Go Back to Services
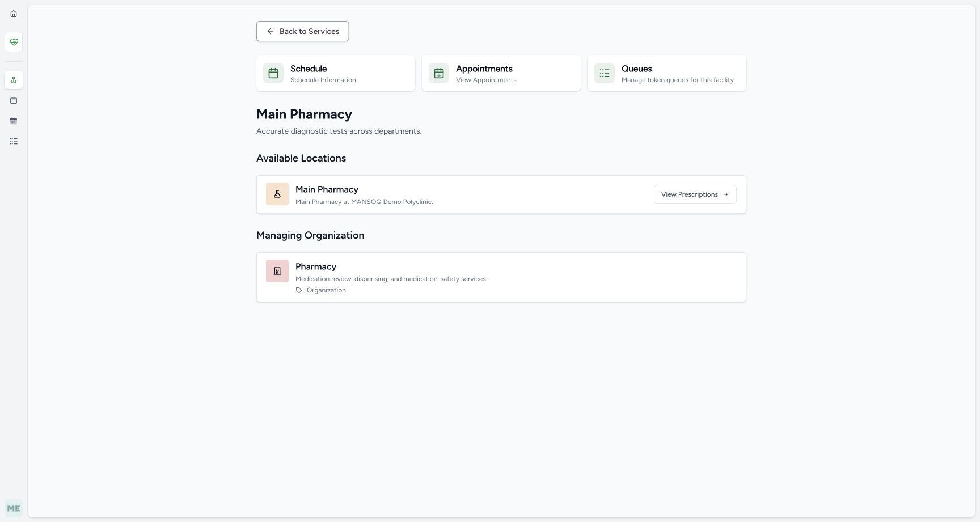Image resolution: width=980 pixels, height=522 pixels. (302, 31)
